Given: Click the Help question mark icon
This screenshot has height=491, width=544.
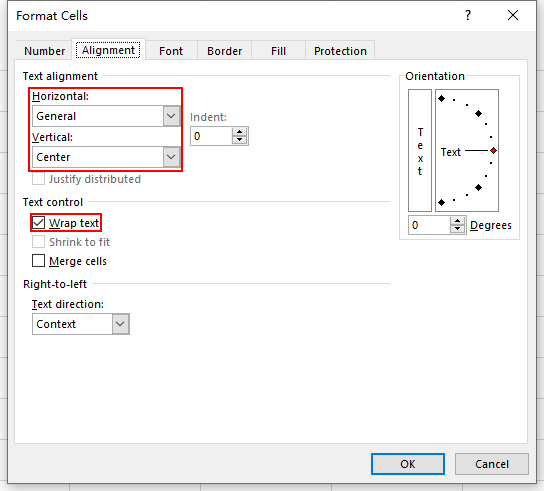Looking at the screenshot, I should 468,15.
